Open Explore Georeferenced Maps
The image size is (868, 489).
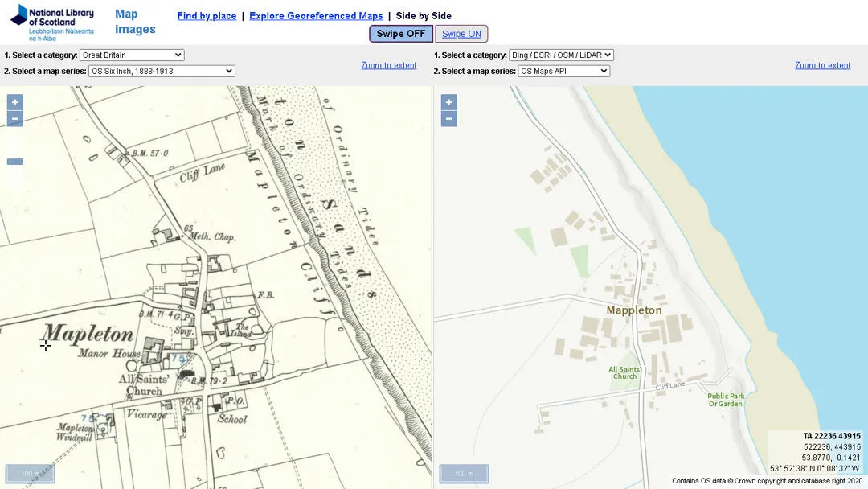[315, 15]
